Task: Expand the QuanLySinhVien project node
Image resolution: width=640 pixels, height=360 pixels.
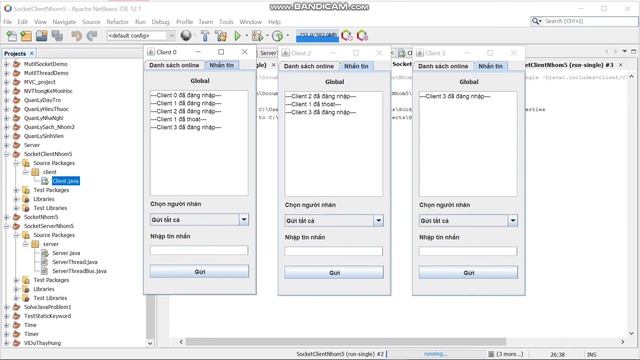Action: tap(6, 136)
